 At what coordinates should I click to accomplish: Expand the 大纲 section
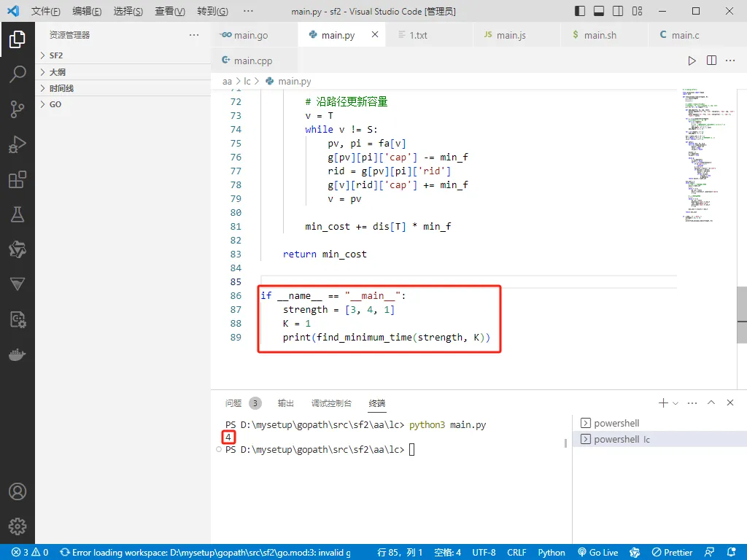click(x=123, y=72)
